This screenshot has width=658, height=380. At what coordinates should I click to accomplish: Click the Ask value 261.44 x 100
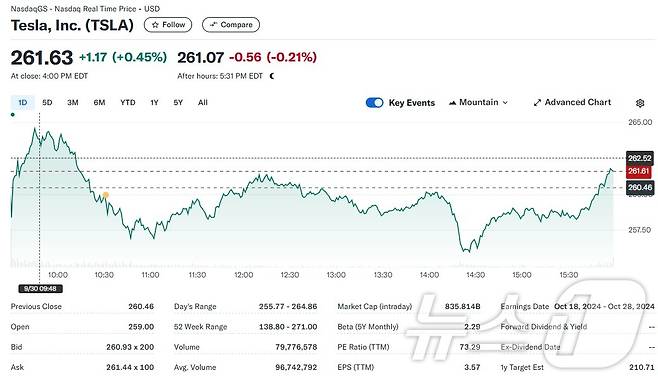click(x=130, y=367)
